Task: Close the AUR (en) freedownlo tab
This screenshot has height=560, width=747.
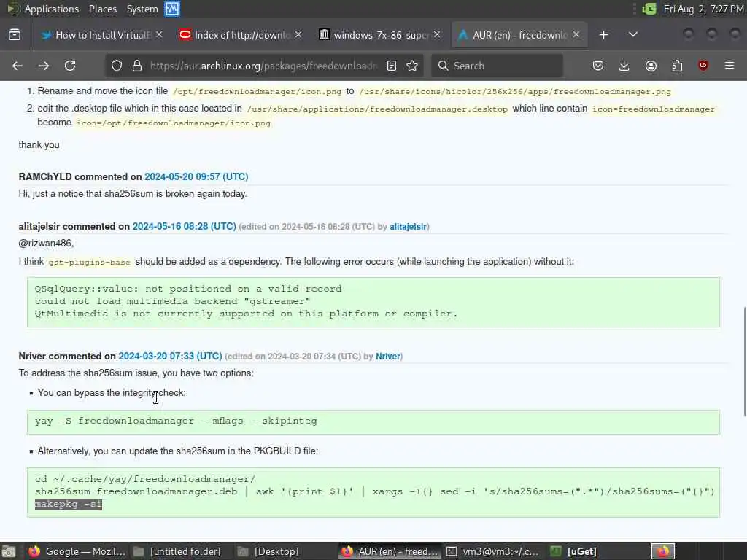Action: (576, 35)
